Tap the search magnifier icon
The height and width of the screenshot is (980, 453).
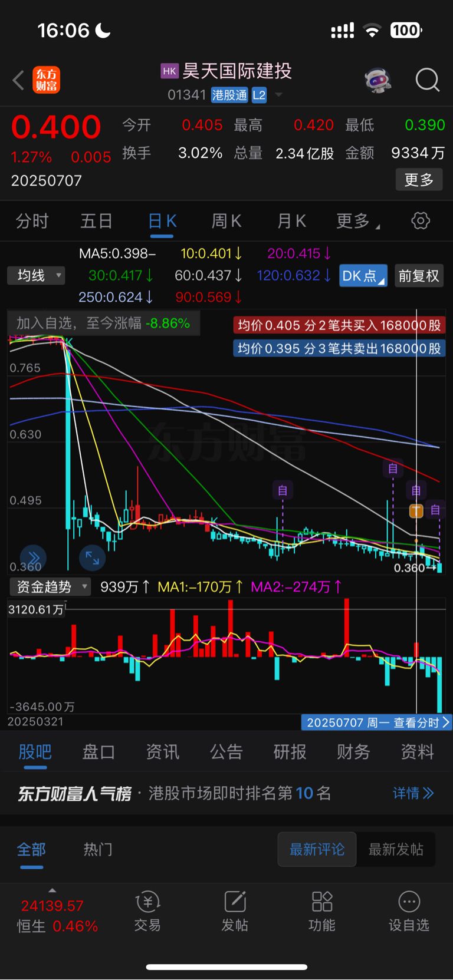tap(427, 80)
